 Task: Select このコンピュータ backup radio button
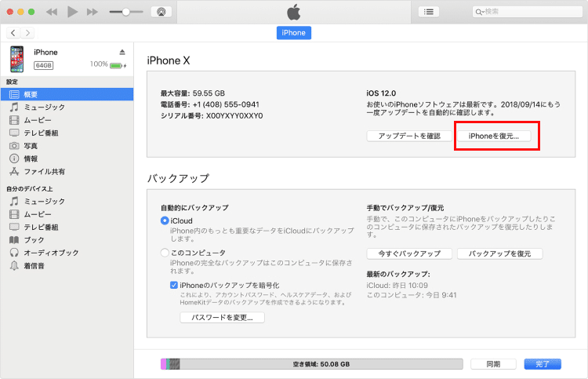(165, 253)
